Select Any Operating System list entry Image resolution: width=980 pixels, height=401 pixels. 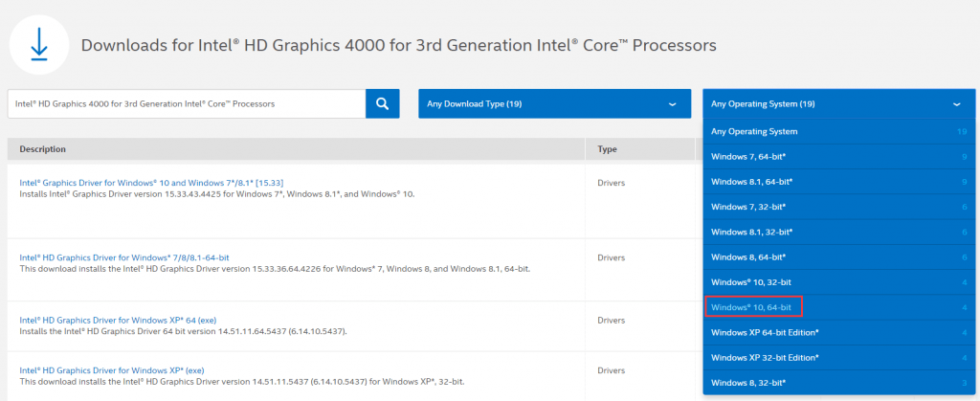coord(754,131)
